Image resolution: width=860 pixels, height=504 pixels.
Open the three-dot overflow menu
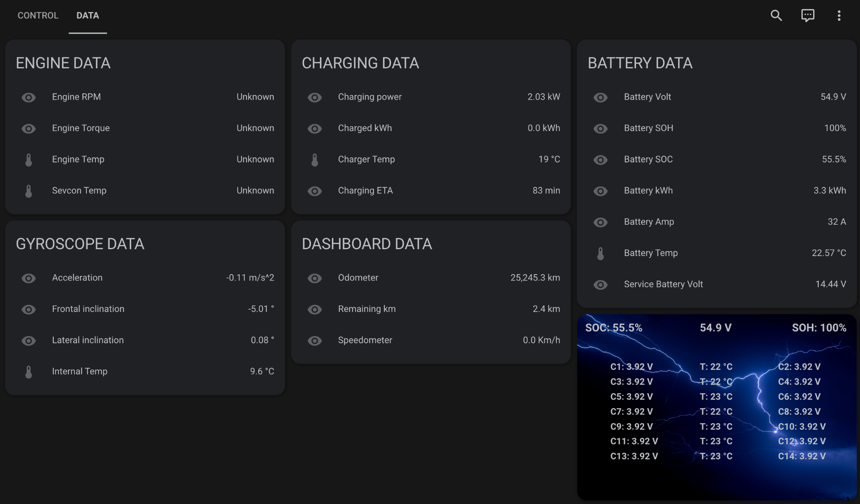click(839, 15)
